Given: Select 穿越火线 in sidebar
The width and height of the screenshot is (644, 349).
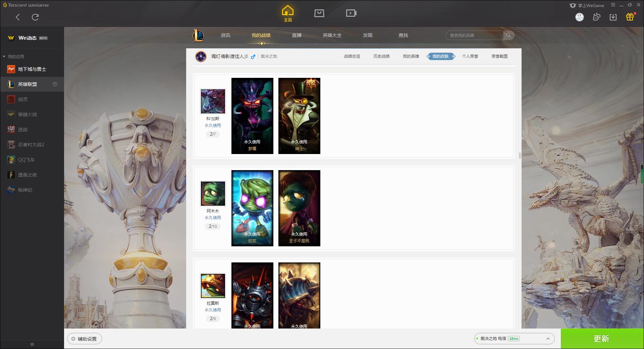Looking at the screenshot, I should pos(32,114).
